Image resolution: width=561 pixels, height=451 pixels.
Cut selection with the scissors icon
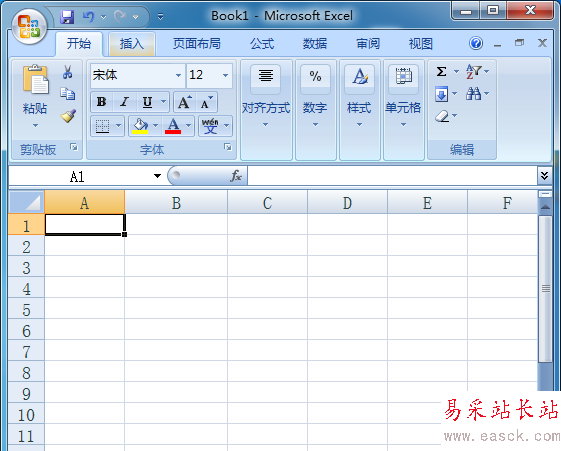tap(67, 72)
